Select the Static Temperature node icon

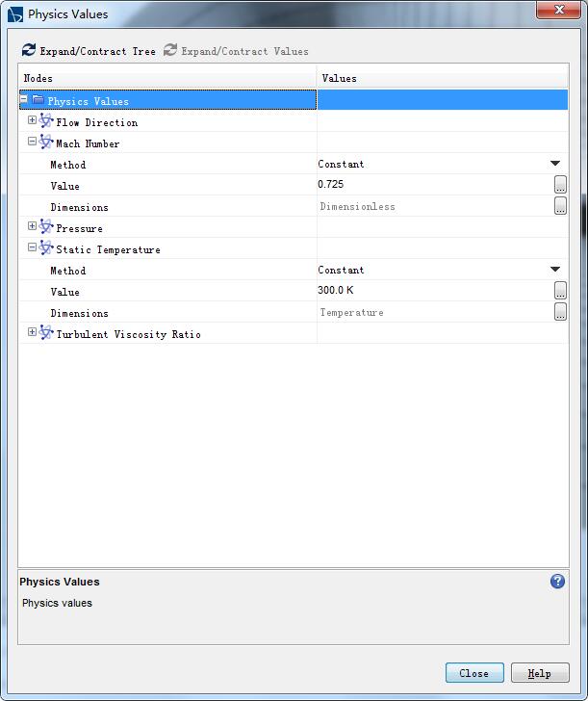(46, 248)
